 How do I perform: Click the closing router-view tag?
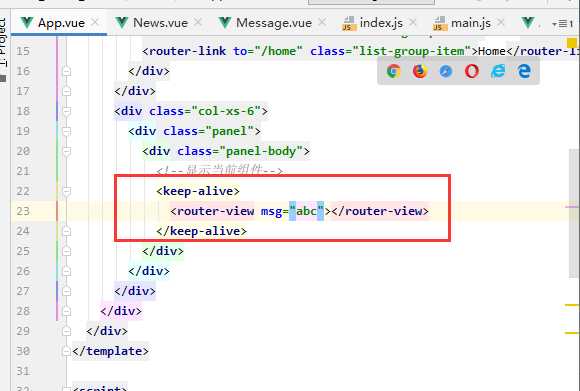point(380,211)
